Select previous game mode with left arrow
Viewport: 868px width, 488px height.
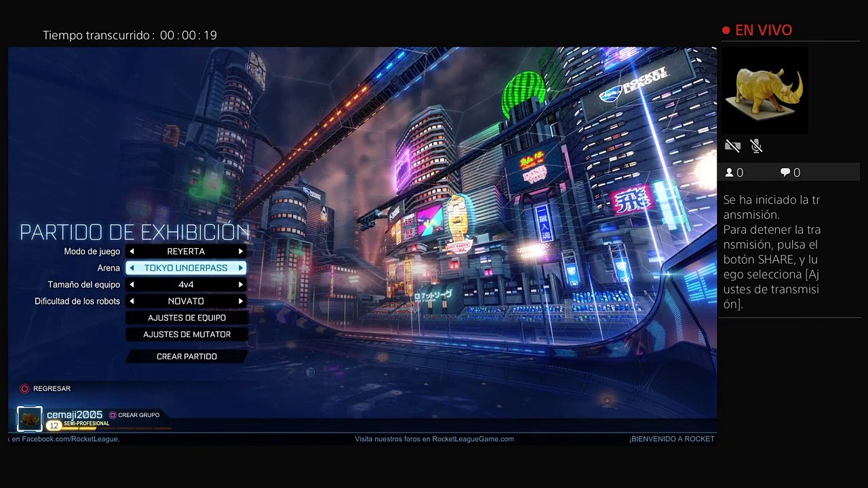point(132,251)
